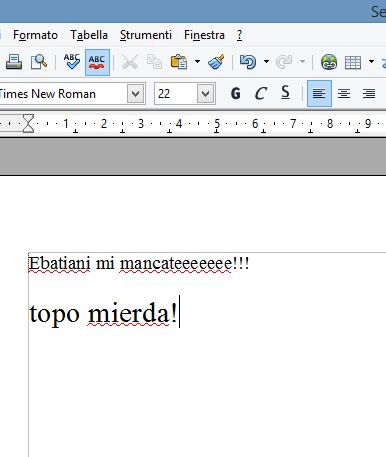Expand the Insert Table dropdown arrow

pyautogui.click(x=371, y=62)
